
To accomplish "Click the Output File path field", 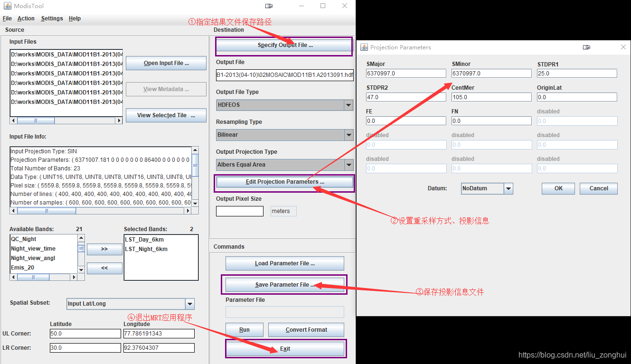I will click(x=285, y=75).
